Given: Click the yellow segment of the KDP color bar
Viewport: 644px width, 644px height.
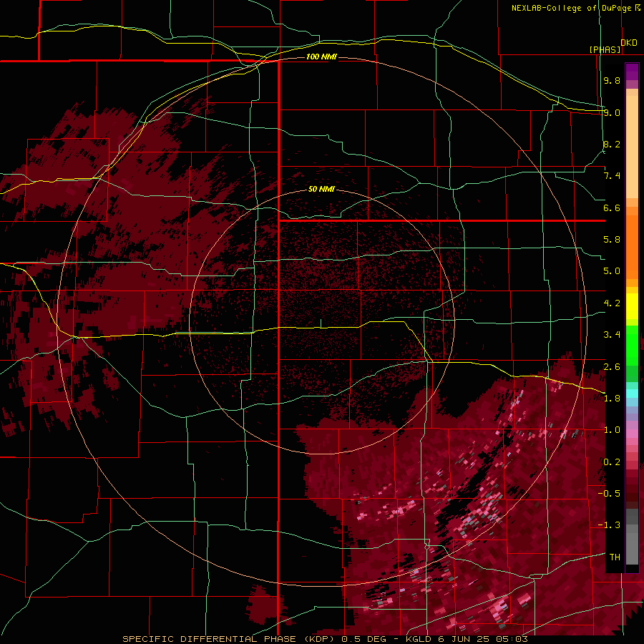Looking at the screenshot, I should point(632,306).
